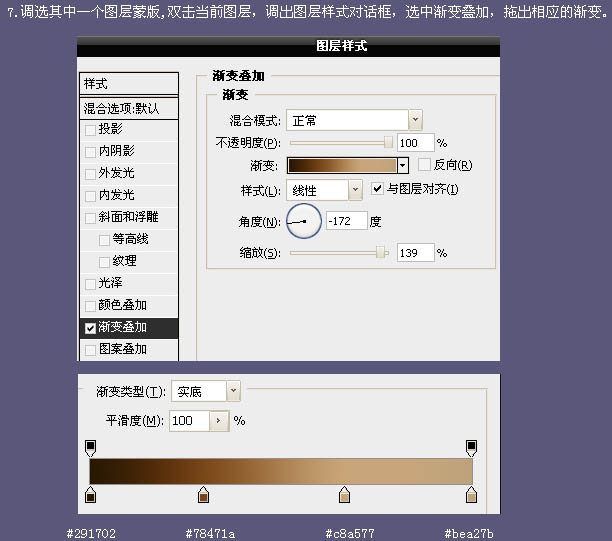Open the 渐变类型(T) 实底 dropdown
612x541 pixels.
[233, 391]
